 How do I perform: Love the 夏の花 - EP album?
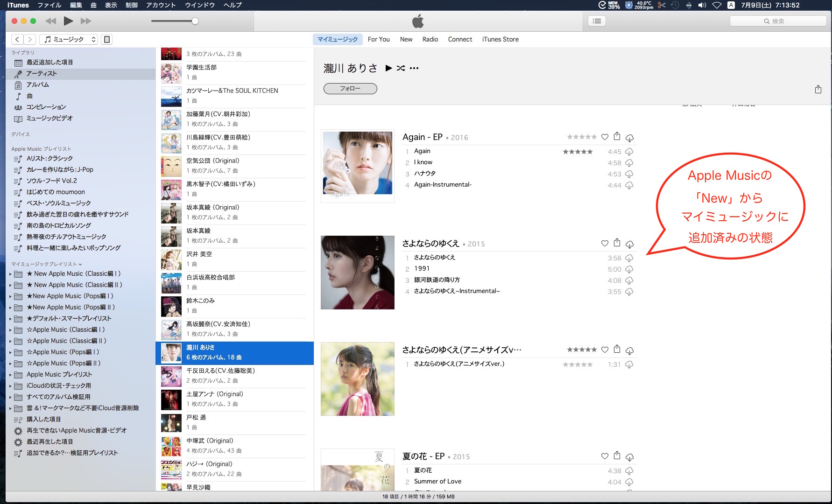click(605, 456)
